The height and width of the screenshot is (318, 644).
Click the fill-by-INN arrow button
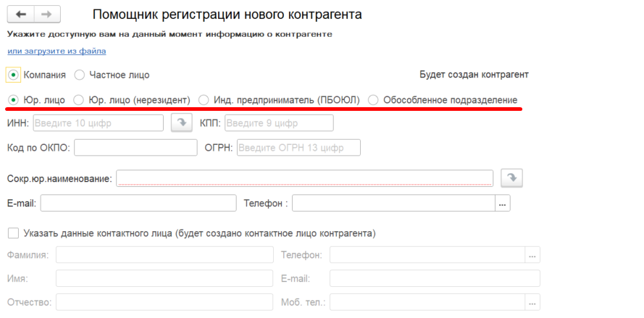(182, 123)
